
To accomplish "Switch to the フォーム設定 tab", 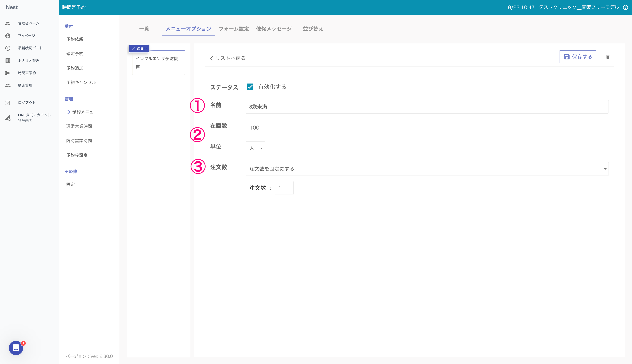I will pyautogui.click(x=234, y=29).
